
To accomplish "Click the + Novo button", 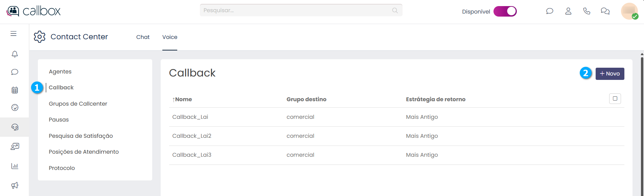I will pos(609,73).
